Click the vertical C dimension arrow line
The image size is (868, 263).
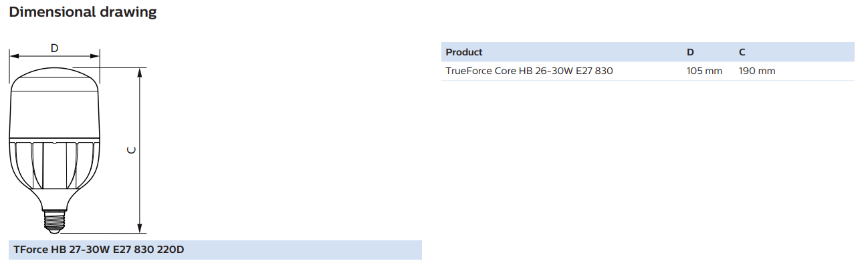pos(140,151)
